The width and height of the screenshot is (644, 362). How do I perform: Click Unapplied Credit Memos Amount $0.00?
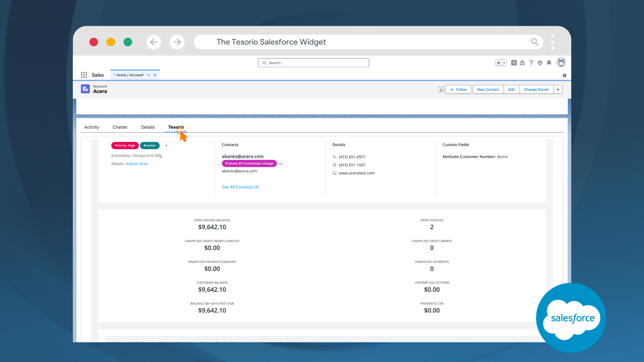tap(212, 248)
